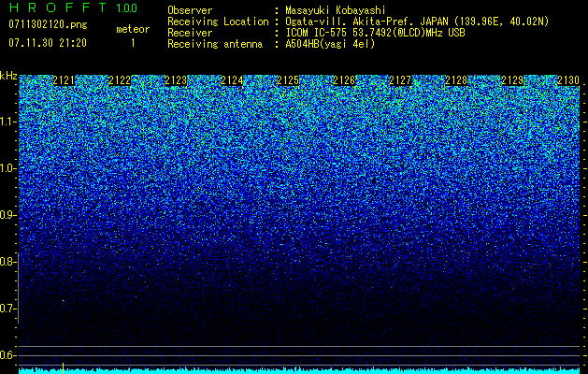The height and width of the screenshot is (374, 588).
Task: Click the 2122 time marker
Action: (x=120, y=80)
